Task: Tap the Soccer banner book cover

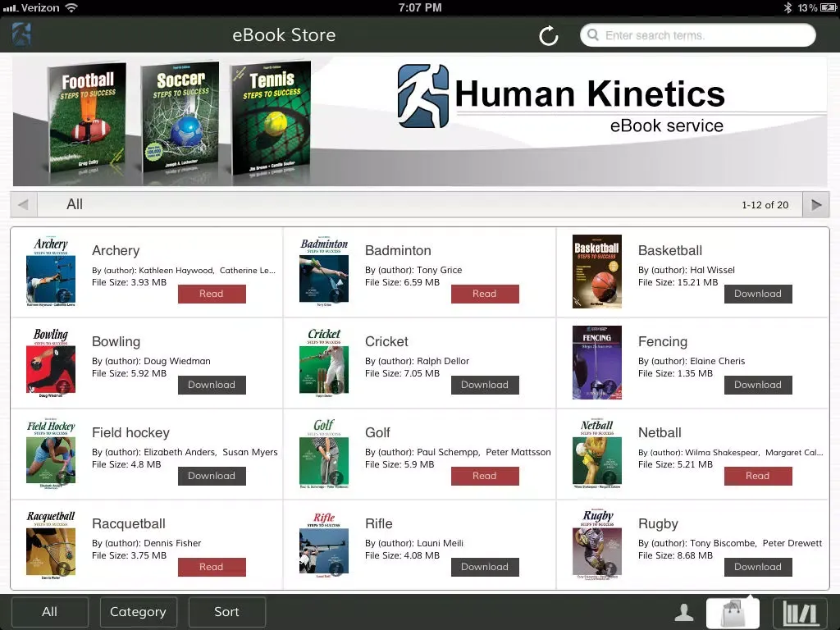Action: pyautogui.click(x=180, y=117)
